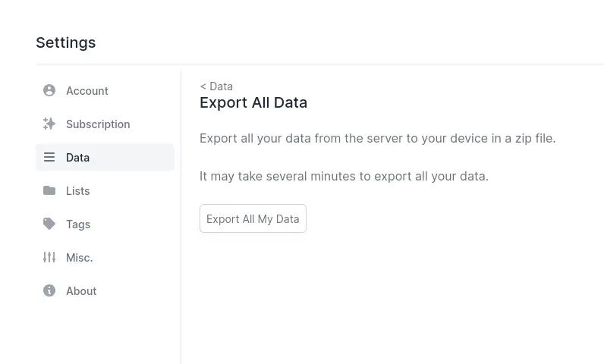Click the Account person icon
Viewport: 604px width, 364px height.
(x=49, y=90)
